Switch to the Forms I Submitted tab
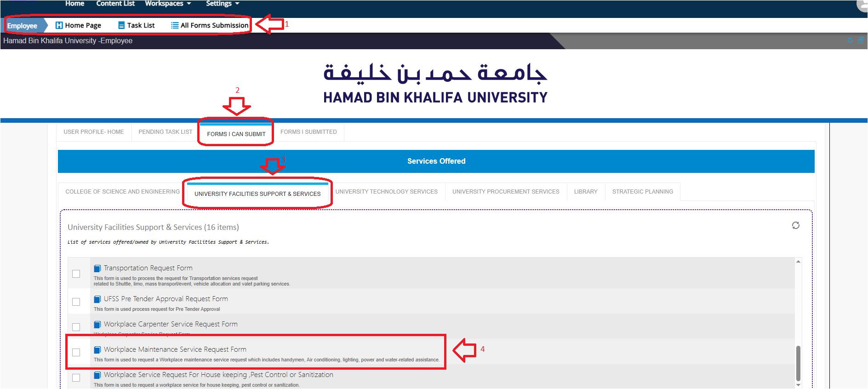The height and width of the screenshot is (389, 868). pyautogui.click(x=308, y=132)
